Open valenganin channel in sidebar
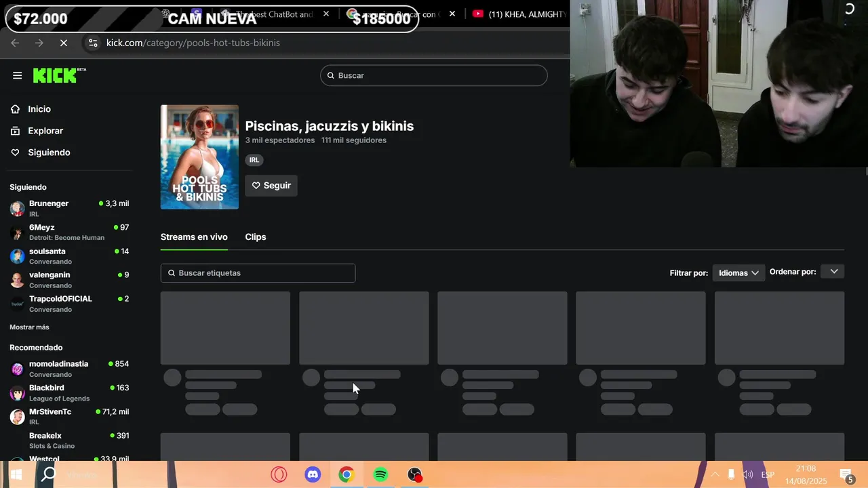Image resolution: width=868 pixels, height=488 pixels. tap(69, 280)
